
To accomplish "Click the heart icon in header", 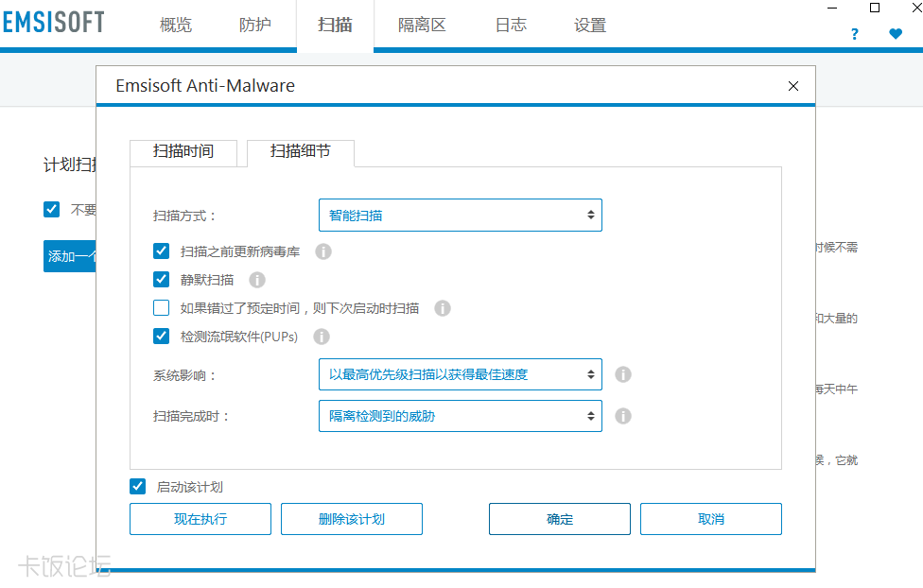I will coord(896,34).
